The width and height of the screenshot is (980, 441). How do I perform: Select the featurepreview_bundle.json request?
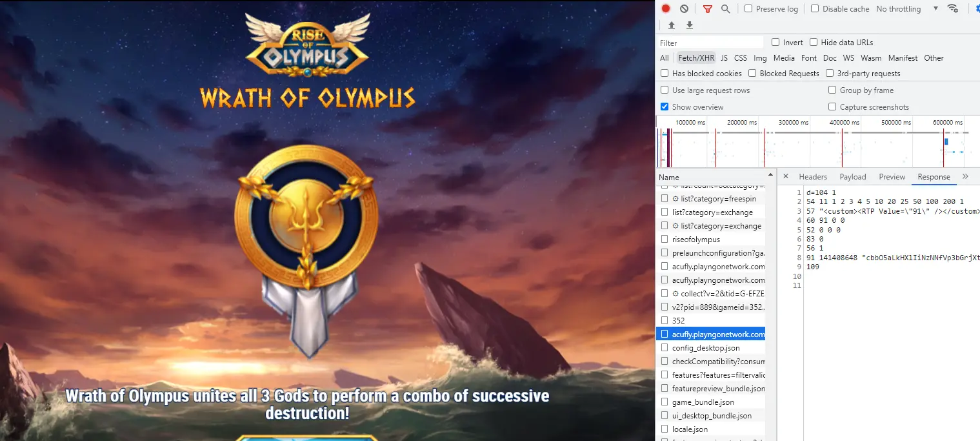(711, 389)
